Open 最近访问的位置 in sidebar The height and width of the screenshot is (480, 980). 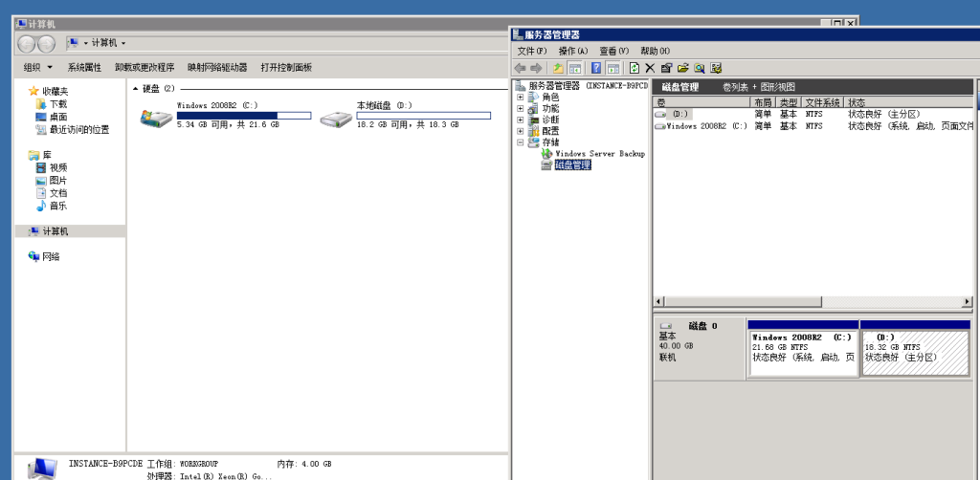coord(79,130)
